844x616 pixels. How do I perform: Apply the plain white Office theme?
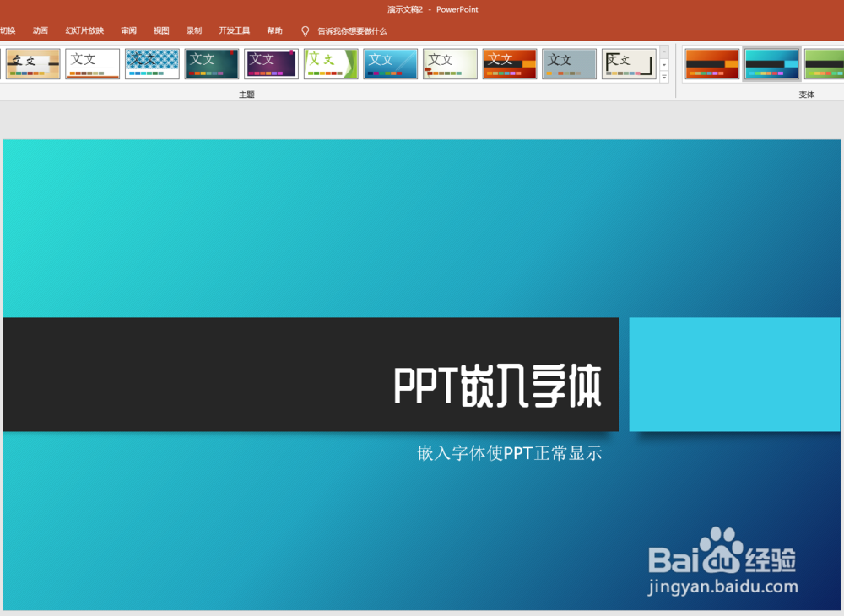(91, 63)
